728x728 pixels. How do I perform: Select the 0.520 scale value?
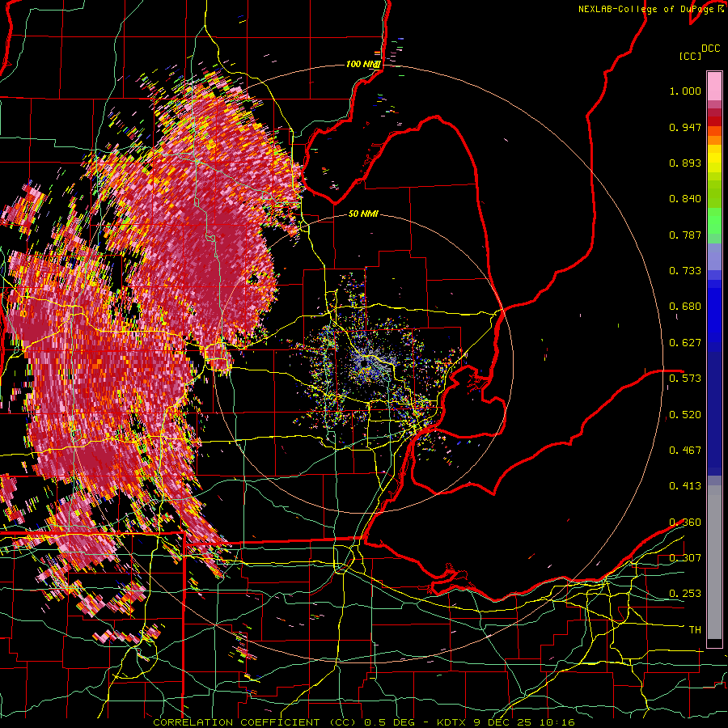[685, 415]
